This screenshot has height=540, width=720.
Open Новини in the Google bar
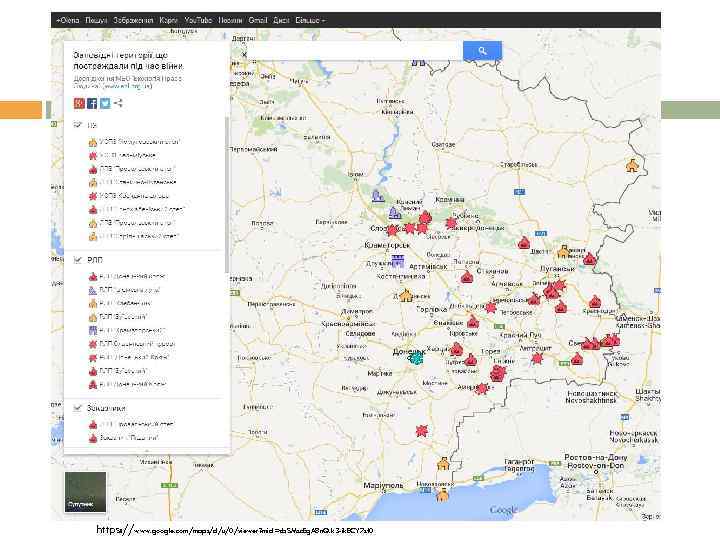230,20
